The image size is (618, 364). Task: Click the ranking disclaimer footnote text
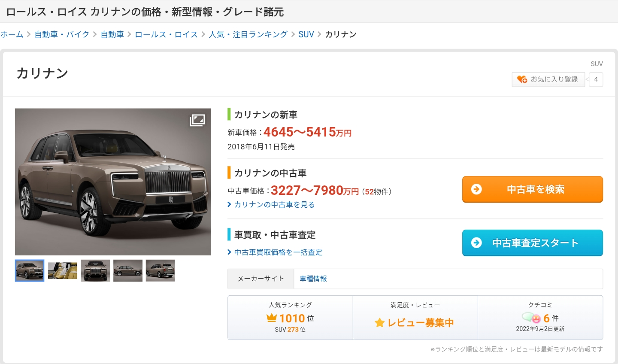click(x=517, y=349)
